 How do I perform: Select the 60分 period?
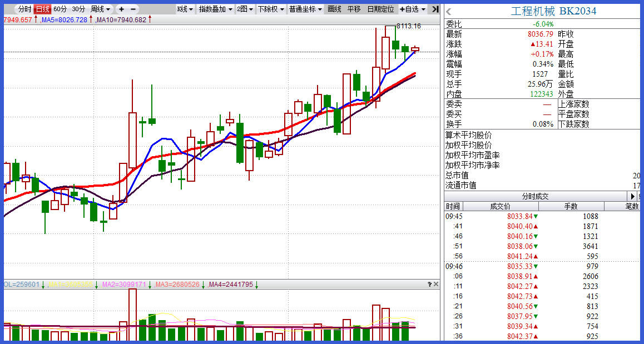pos(60,9)
